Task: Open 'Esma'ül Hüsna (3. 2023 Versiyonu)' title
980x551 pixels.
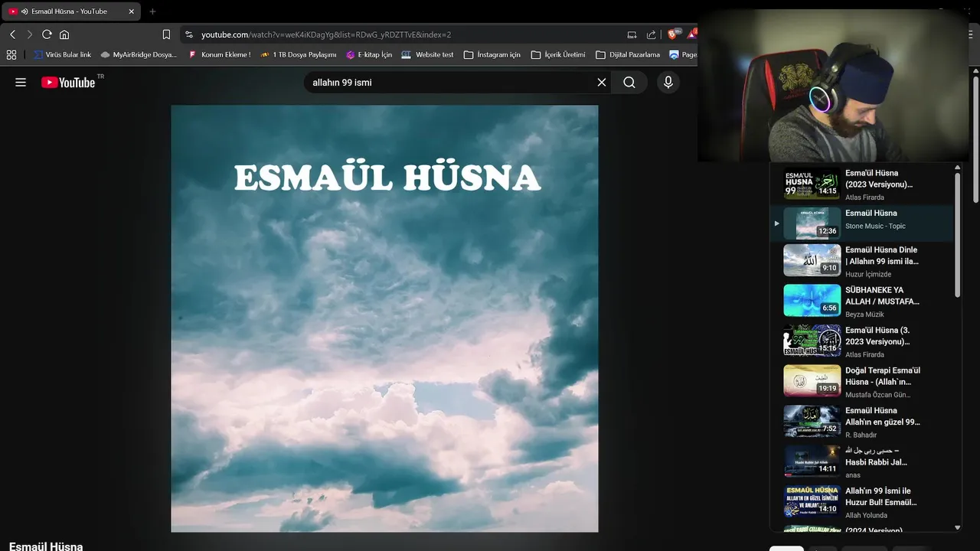Action: tap(877, 336)
